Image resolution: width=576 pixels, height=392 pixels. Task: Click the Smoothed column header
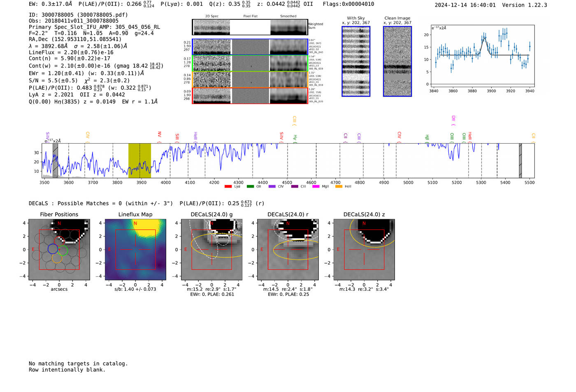pyautogui.click(x=288, y=16)
